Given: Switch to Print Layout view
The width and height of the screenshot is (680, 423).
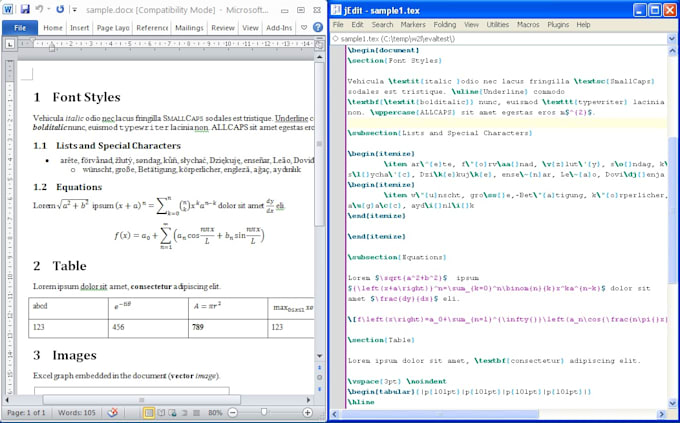Looking at the screenshot, I should point(149,412).
